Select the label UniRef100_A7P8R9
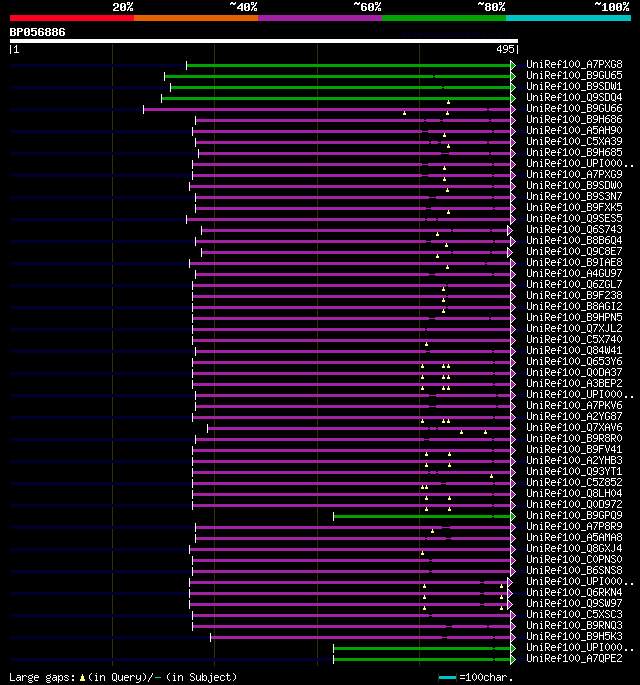Viewport: 640px width, 685px height. 574,527
